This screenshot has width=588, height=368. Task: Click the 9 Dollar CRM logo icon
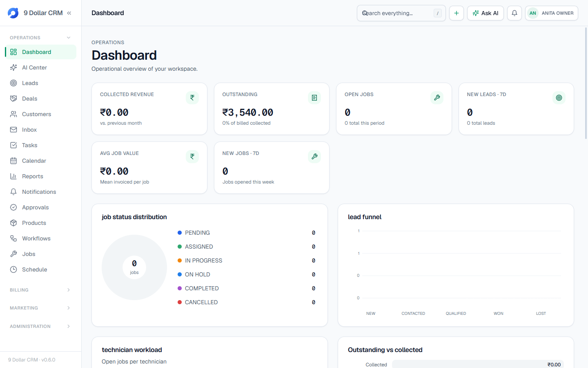pyautogui.click(x=13, y=13)
